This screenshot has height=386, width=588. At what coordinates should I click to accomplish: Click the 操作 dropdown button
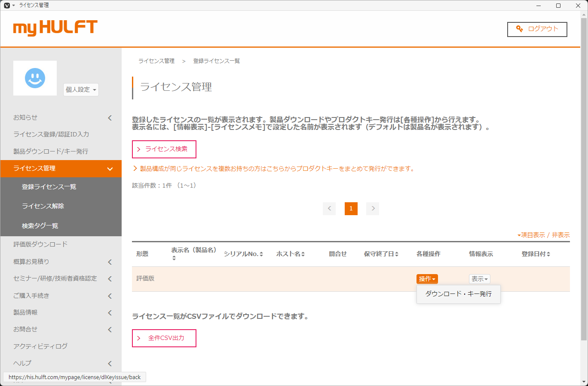tap(427, 279)
